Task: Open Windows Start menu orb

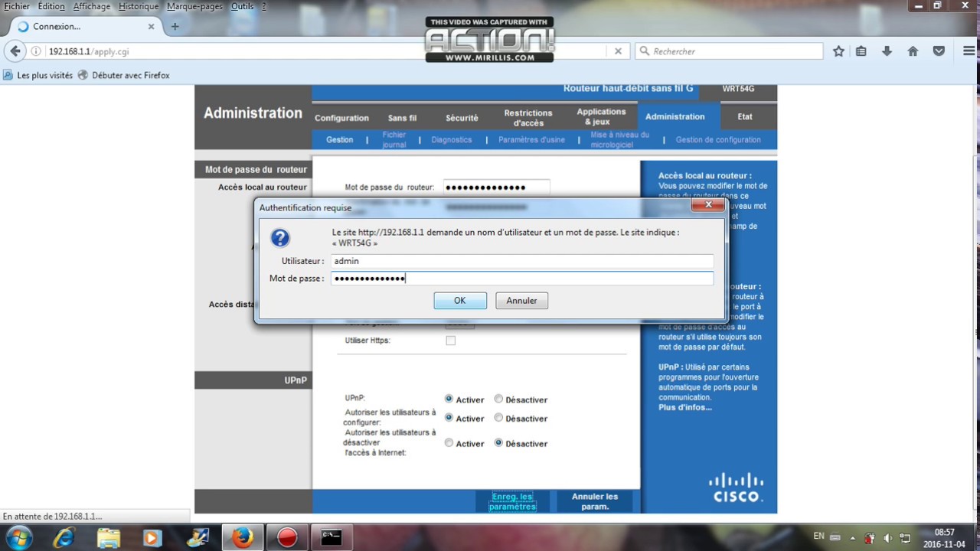Action: 18,537
